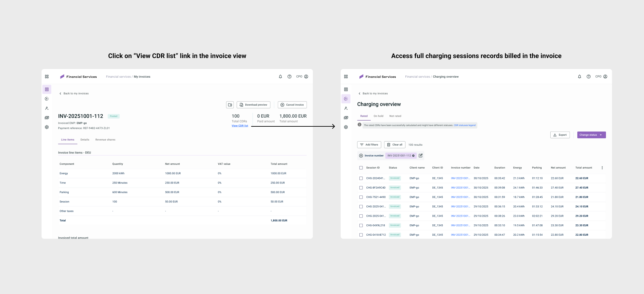Switch to the Details tab

pos(85,140)
